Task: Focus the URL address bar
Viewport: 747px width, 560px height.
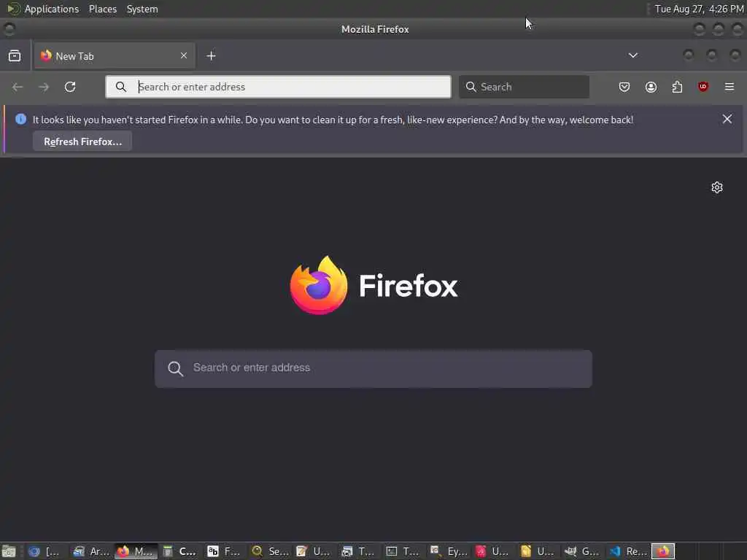Action: click(278, 87)
